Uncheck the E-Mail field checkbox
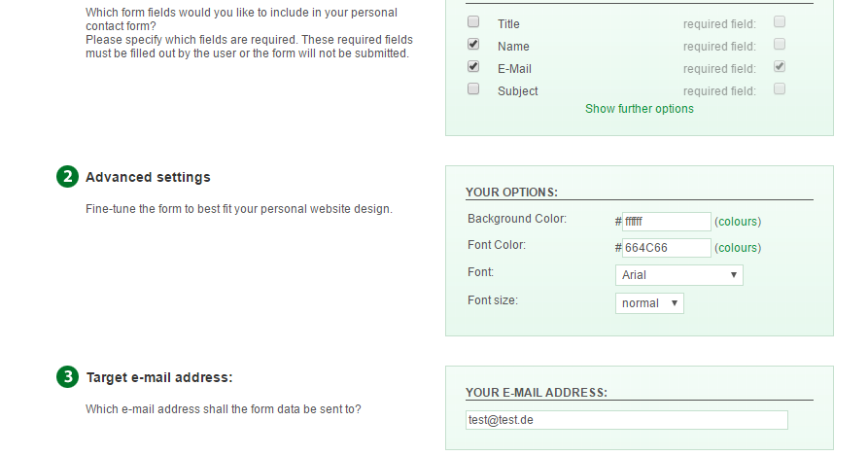Image resolution: width=868 pixels, height=456 pixels. click(x=473, y=67)
